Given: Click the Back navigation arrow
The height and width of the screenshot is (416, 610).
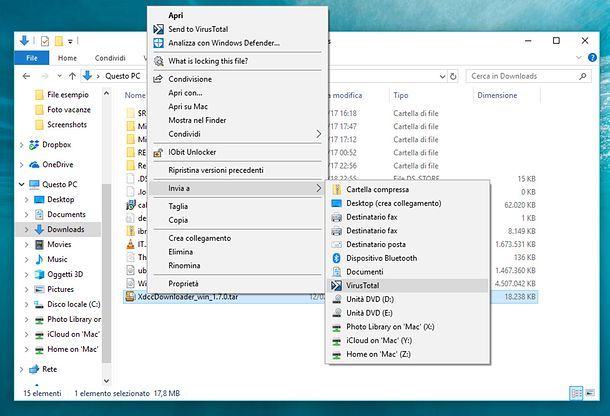Looking at the screenshot, I should tap(26, 76).
